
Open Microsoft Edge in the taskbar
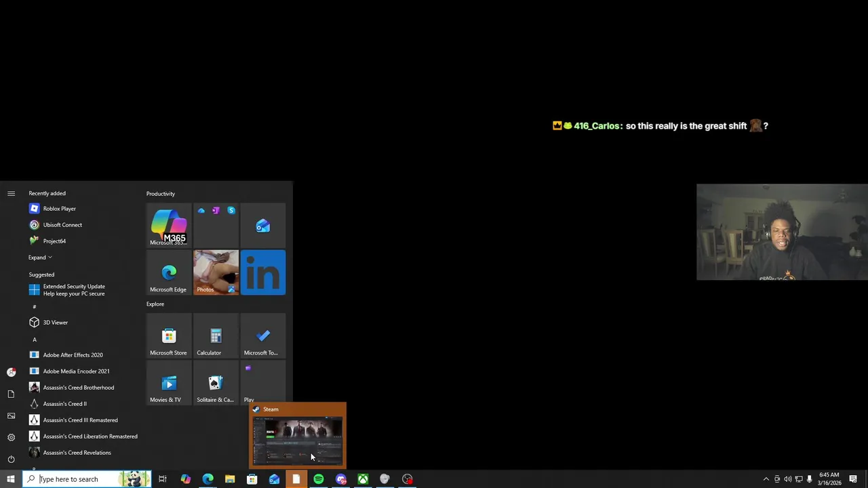click(x=208, y=479)
